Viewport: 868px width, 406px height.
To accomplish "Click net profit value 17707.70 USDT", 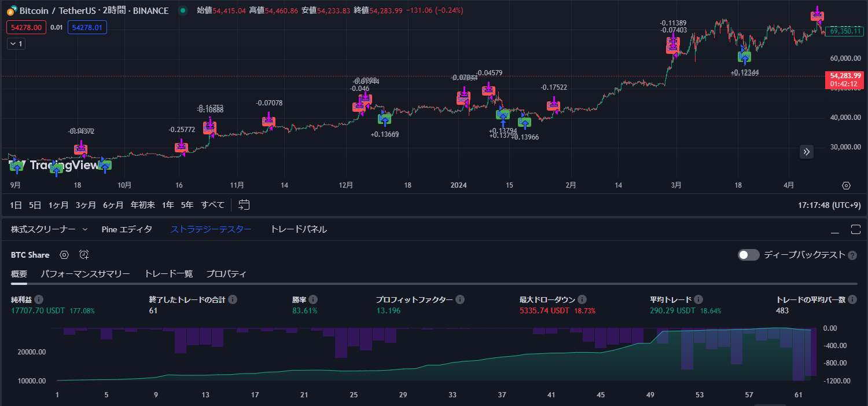I will pyautogui.click(x=38, y=311).
